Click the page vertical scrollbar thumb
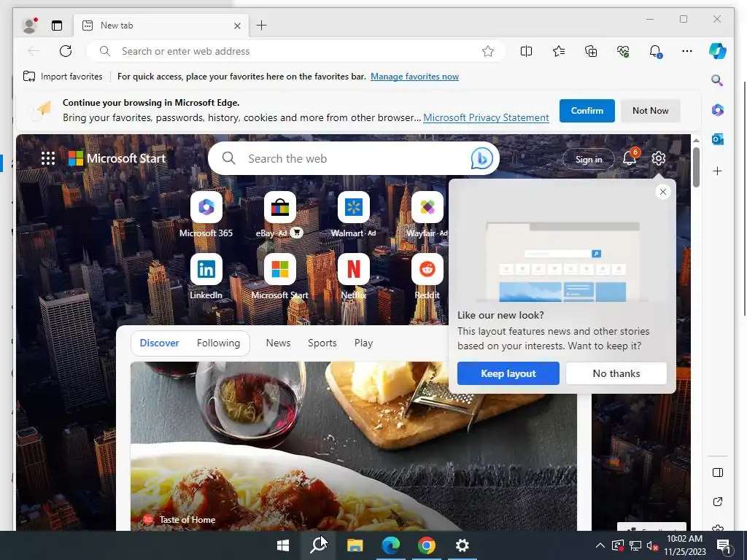Viewport: 747px width, 560px height. coord(696,167)
